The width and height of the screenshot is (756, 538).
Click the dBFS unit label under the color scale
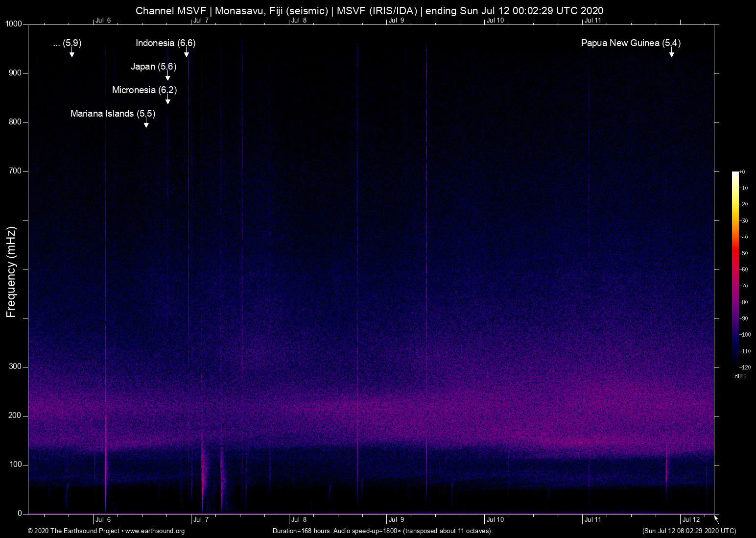pos(740,376)
